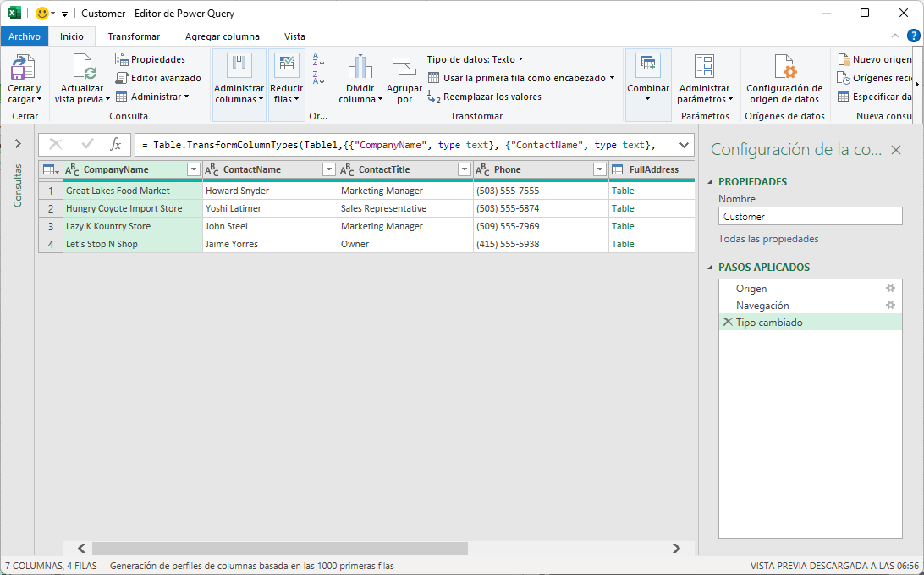
Task: Select row number 3
Action: 51,226
